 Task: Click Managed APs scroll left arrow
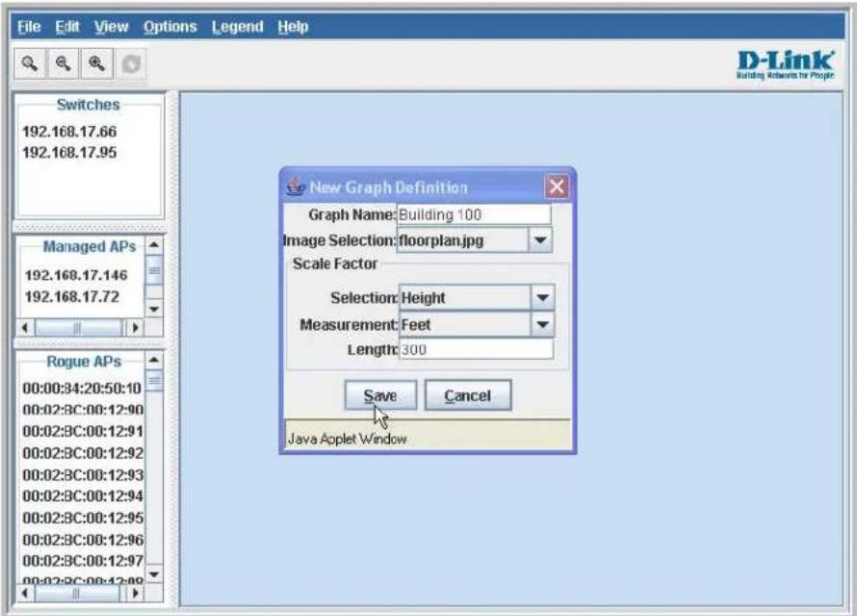tap(25, 327)
